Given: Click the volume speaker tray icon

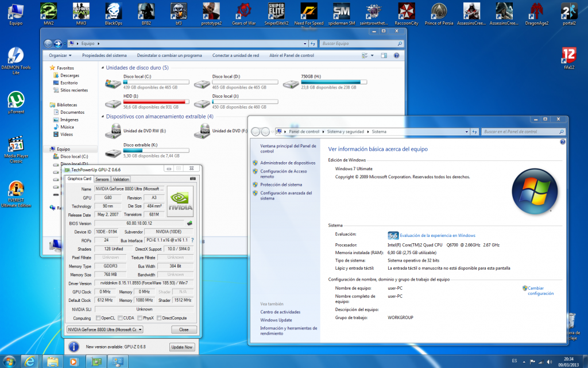Looking at the screenshot, I should [x=550, y=362].
